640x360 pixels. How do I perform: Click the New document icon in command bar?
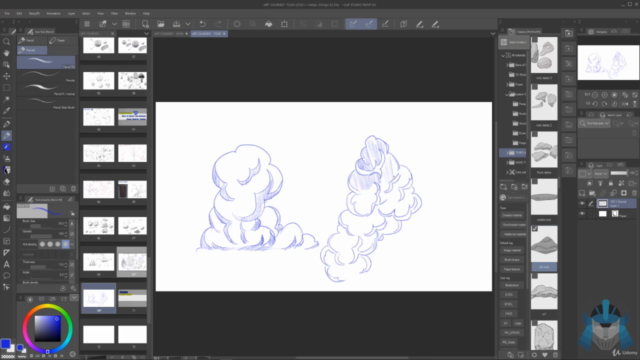pos(145,24)
